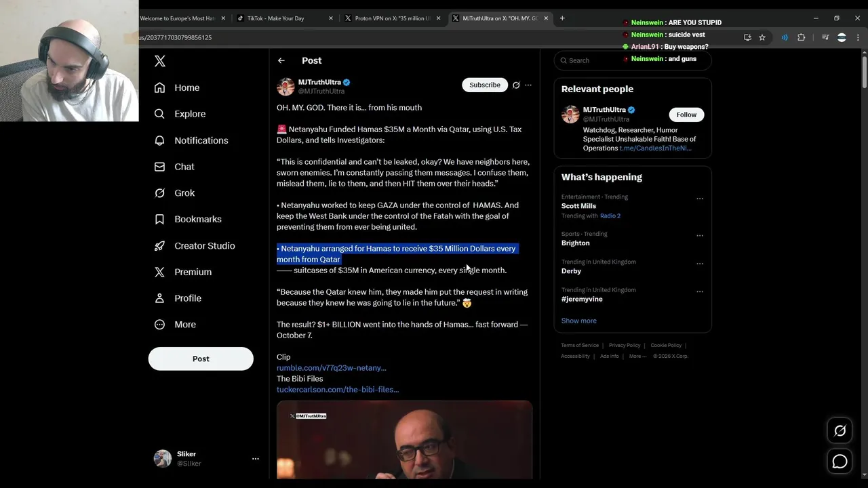Click the X Search box

[633, 60]
